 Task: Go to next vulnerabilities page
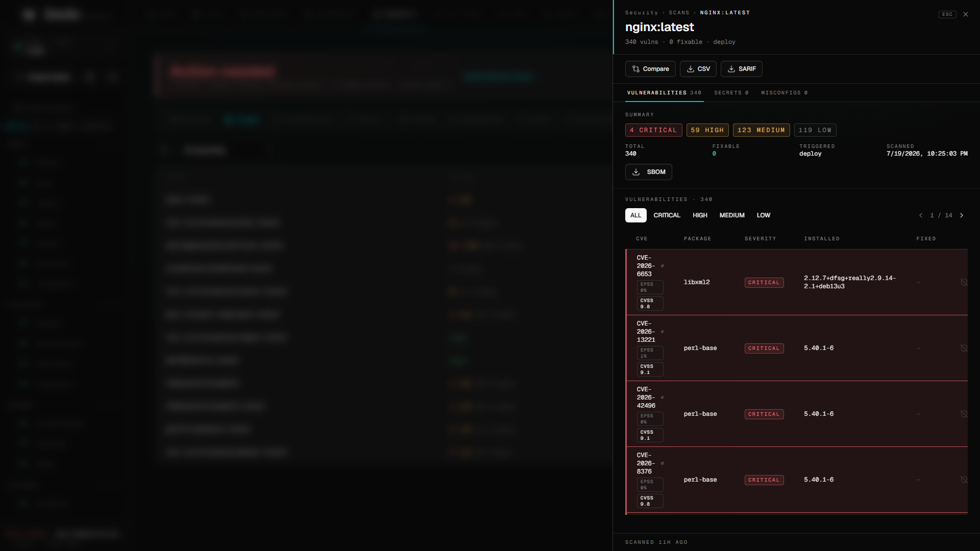[962, 215]
